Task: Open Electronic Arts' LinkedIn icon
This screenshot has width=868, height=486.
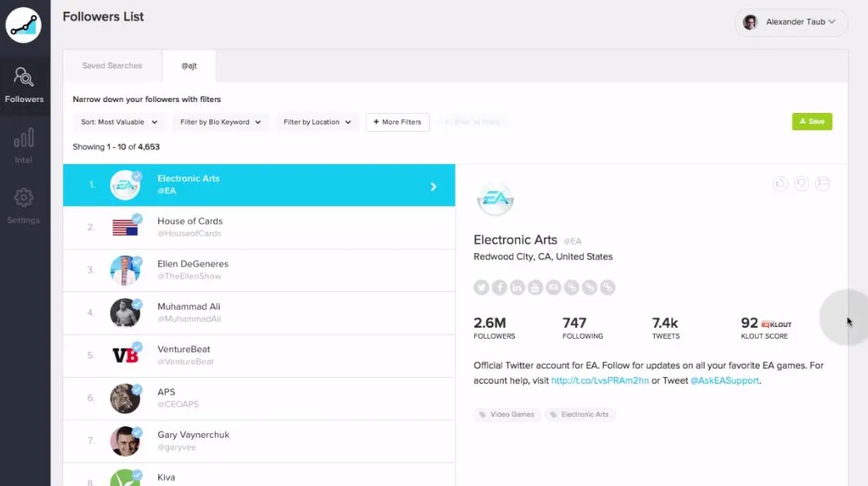Action: (x=517, y=287)
